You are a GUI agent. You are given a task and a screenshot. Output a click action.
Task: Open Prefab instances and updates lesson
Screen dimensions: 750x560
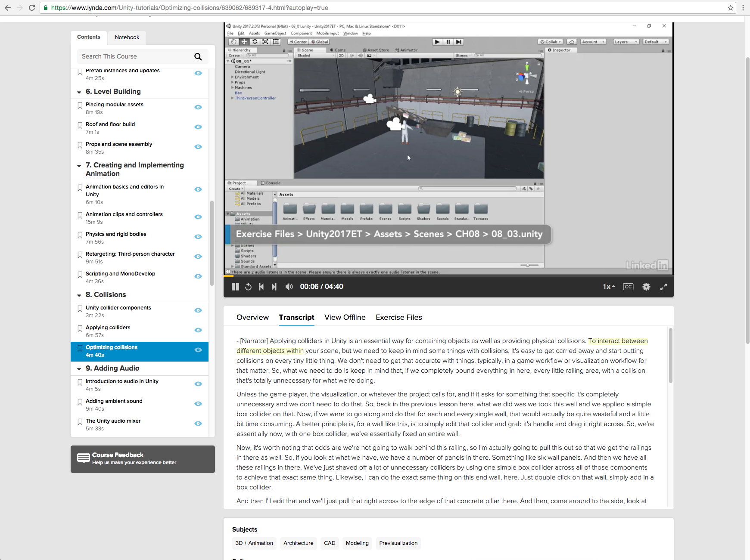pos(123,71)
